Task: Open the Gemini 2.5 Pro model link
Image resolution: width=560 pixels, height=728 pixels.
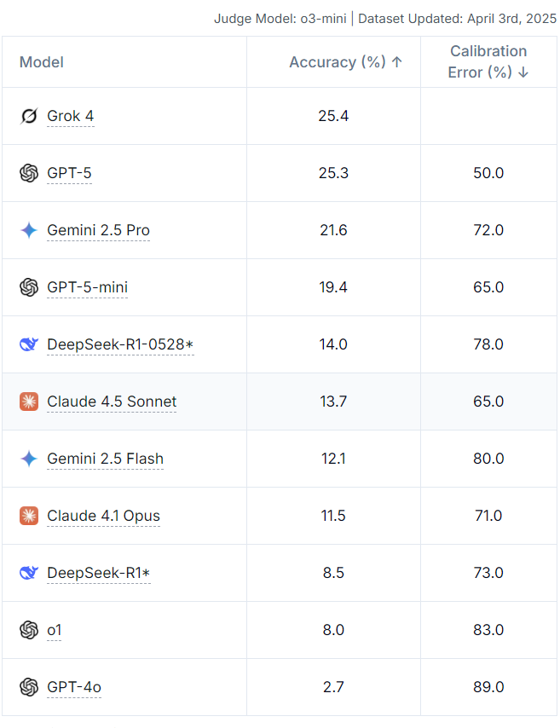Action: pos(98,230)
